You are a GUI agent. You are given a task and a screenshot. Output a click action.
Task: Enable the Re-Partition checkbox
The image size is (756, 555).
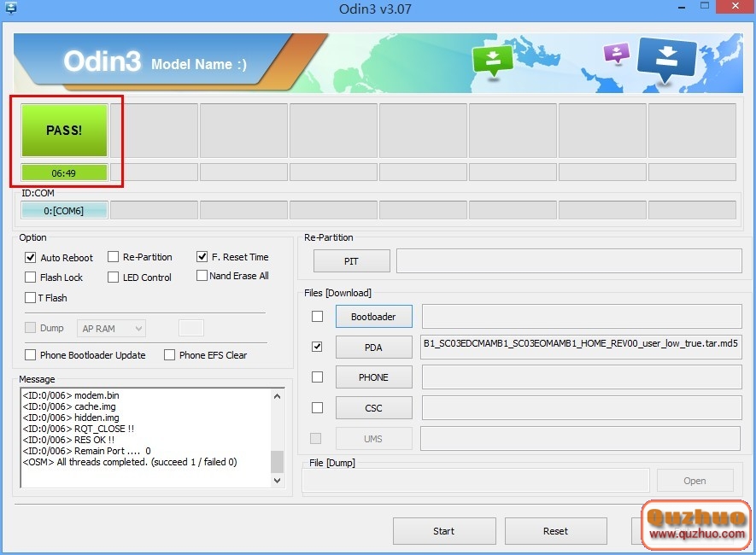[x=114, y=257]
